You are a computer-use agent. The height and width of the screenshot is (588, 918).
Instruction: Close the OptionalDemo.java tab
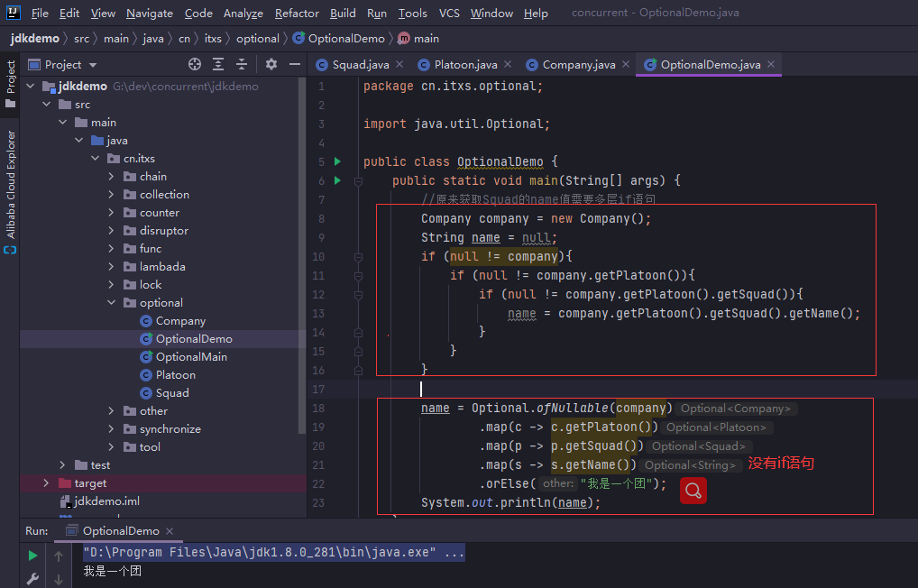click(x=771, y=64)
